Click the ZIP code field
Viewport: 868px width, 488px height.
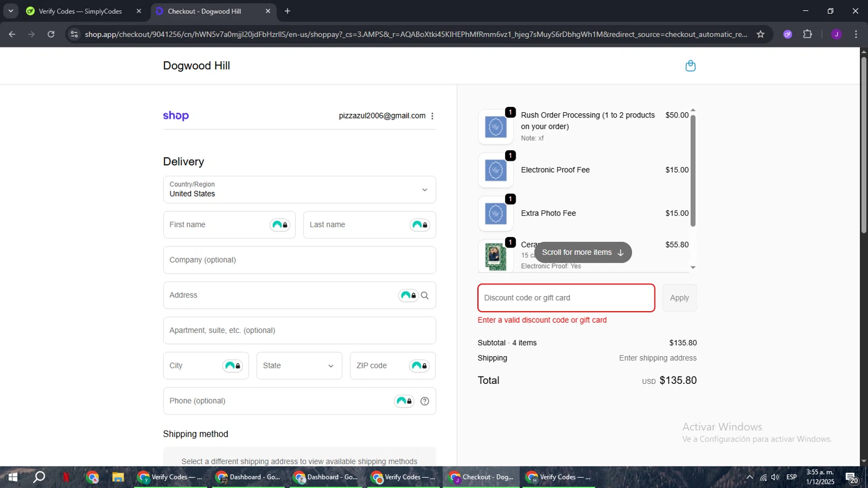click(x=392, y=366)
